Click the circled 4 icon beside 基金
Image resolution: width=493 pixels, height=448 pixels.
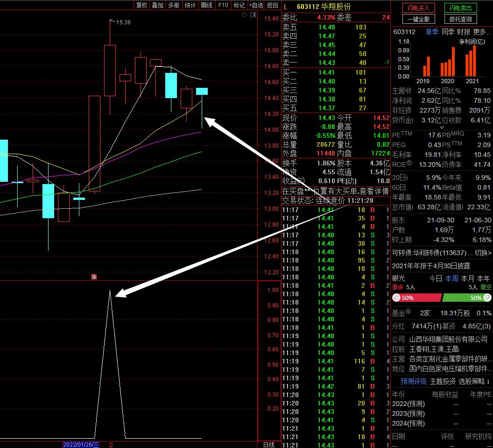click(x=408, y=312)
